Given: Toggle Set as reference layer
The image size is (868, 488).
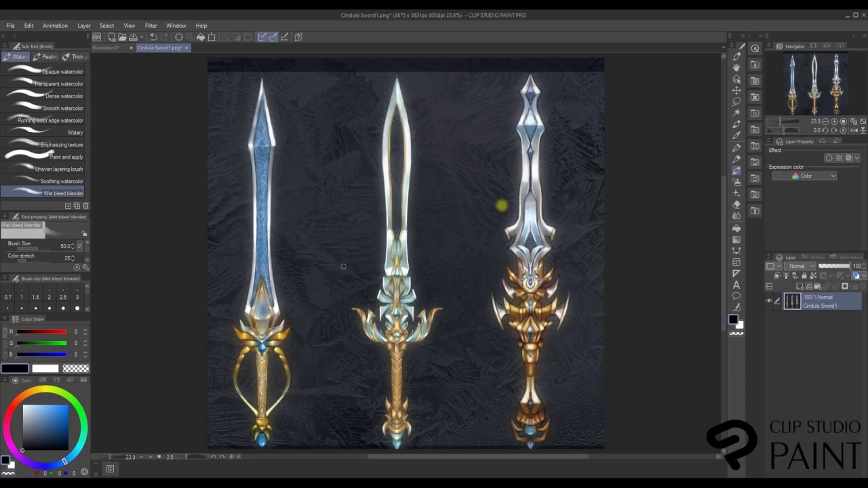Looking at the screenshot, I should (786, 276).
